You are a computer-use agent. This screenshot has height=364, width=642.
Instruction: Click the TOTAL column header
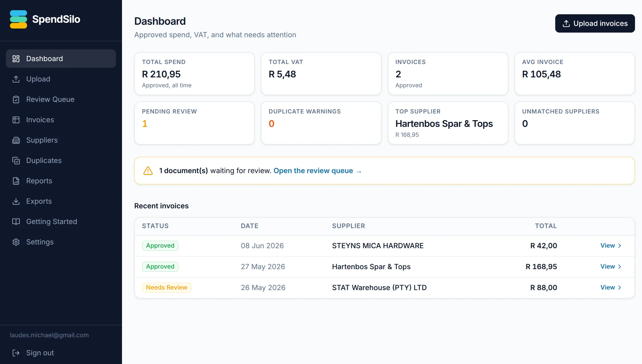tap(546, 226)
